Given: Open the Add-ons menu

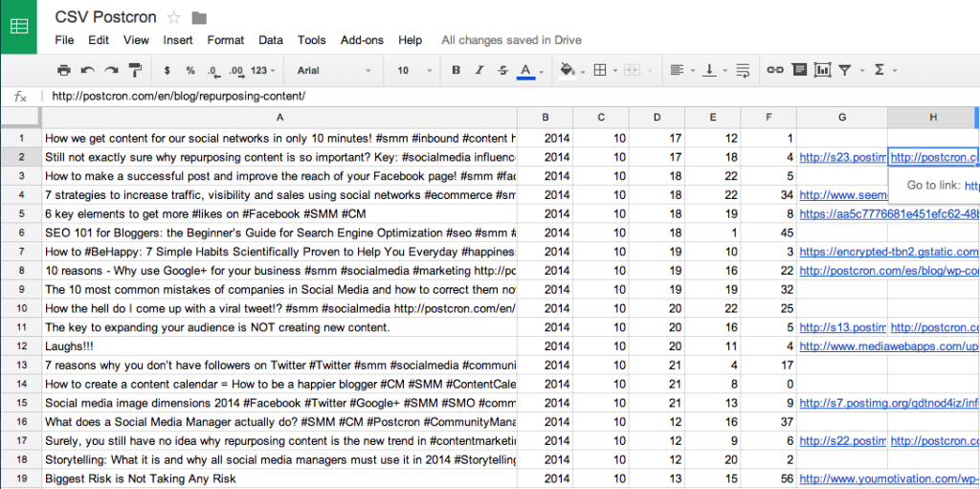Looking at the screenshot, I should (362, 40).
